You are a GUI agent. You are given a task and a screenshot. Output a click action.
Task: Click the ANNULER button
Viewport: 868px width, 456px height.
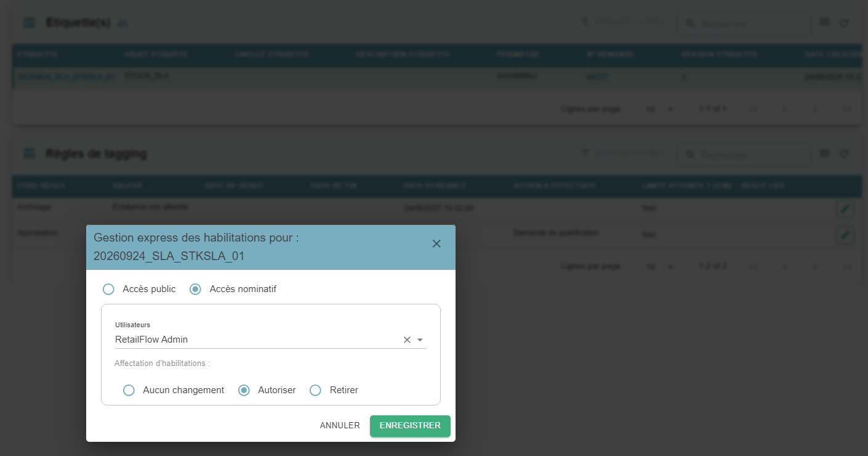(340, 426)
